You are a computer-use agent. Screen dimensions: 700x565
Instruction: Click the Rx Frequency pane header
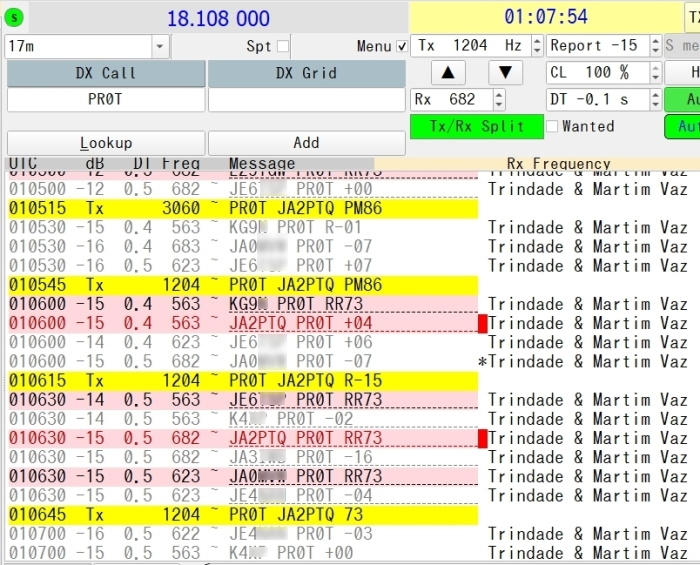558,163
